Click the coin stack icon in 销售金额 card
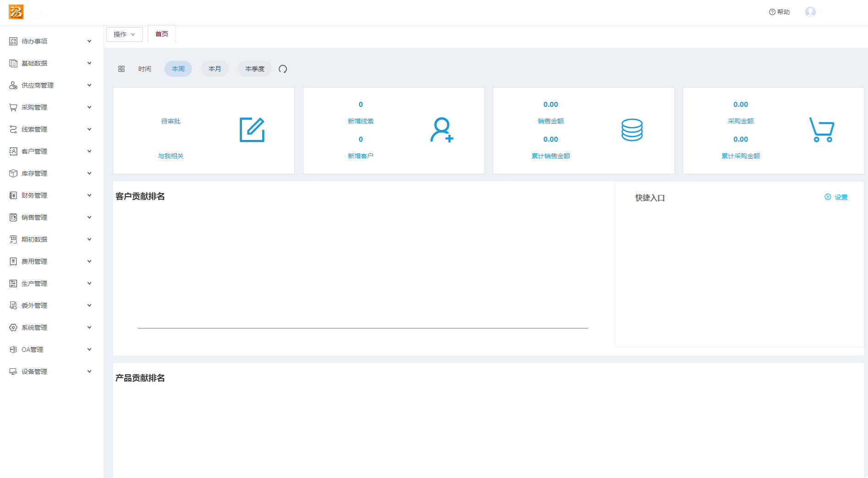Screen dimensions: 868x478 (632, 130)
